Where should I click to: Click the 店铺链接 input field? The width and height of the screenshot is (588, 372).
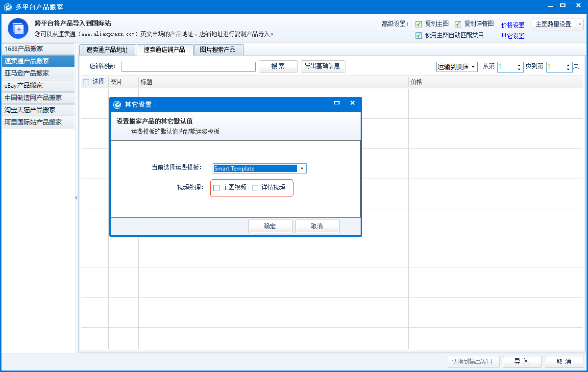tap(189, 67)
